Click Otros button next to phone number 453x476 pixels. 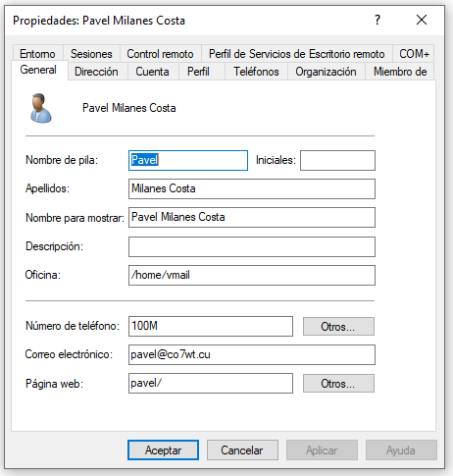click(x=338, y=326)
